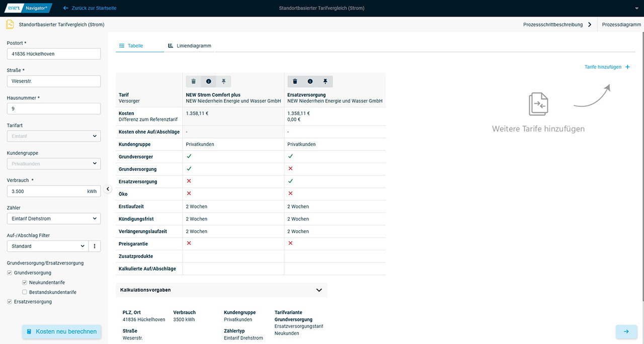Delete the NEW Strom Comfort plus tariff
The image size is (644, 344).
(x=193, y=82)
